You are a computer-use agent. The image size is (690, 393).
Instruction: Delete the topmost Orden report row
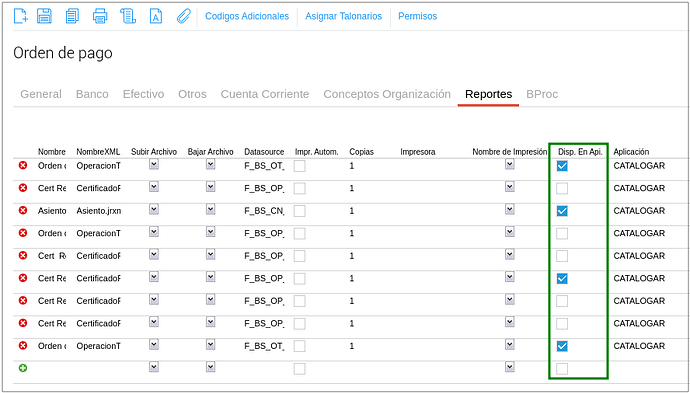[x=23, y=165]
